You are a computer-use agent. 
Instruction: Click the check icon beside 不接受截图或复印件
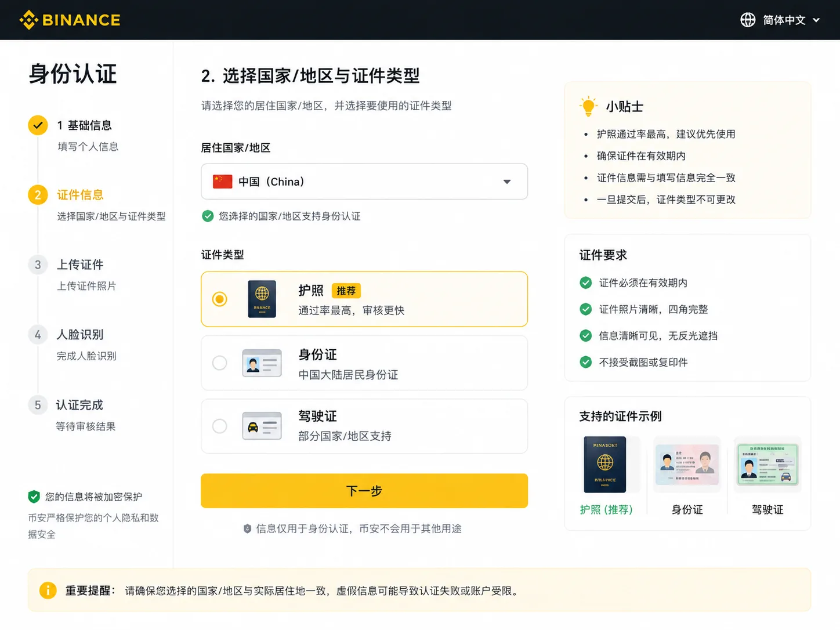[586, 362]
